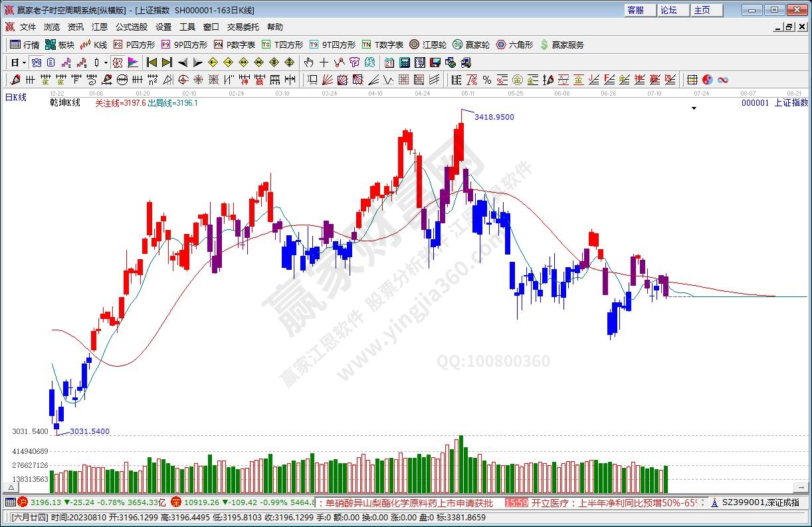The image size is (812, 527).
Task: Toggle the 行情 quotes view
Action: point(25,45)
